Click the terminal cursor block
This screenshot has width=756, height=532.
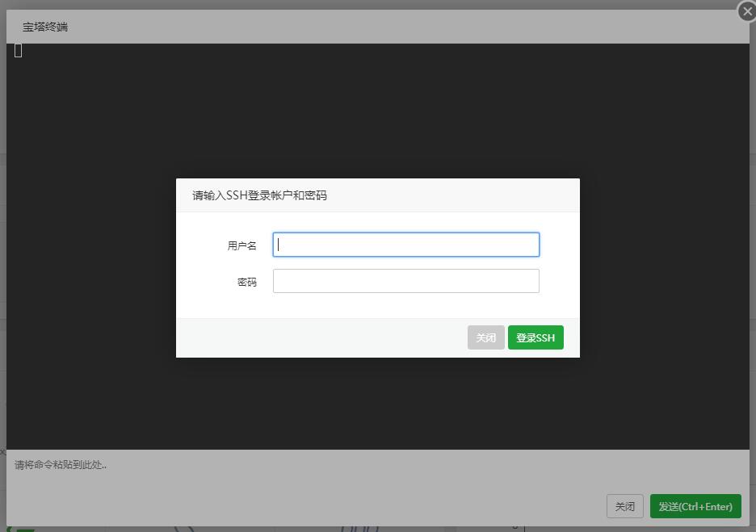pyautogui.click(x=19, y=51)
